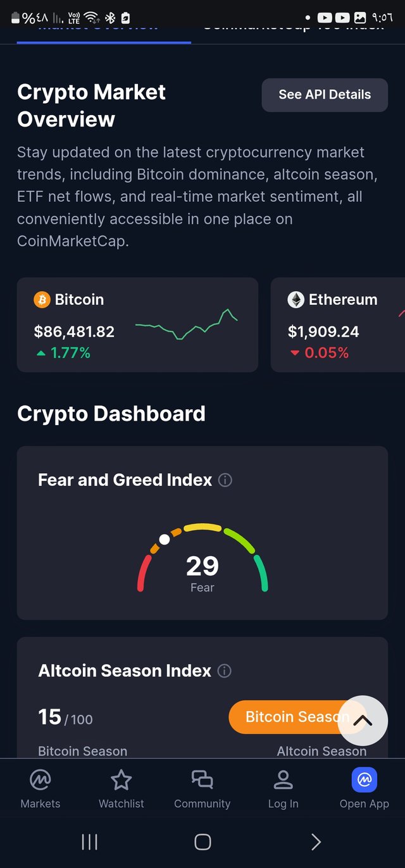
Task: Open the Markets tab icon
Action: 40,780
